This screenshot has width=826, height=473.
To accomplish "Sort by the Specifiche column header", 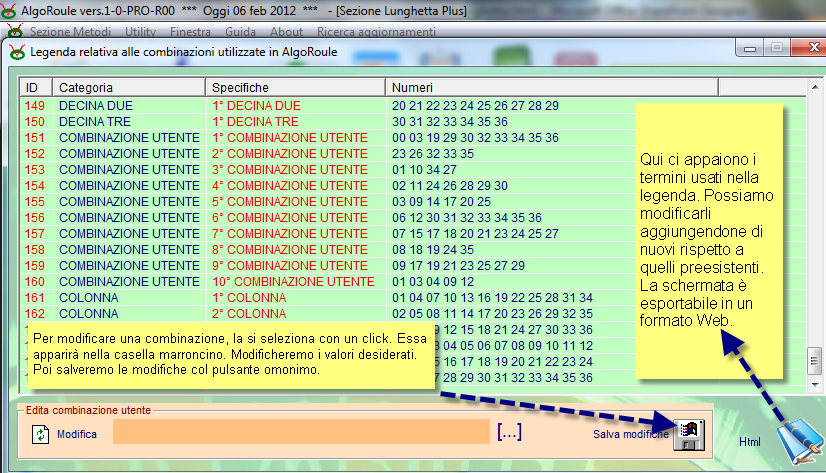I will [296, 87].
